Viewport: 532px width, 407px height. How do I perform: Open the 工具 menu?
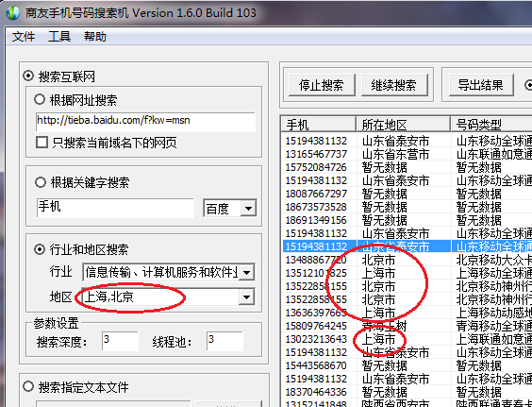pos(59,36)
